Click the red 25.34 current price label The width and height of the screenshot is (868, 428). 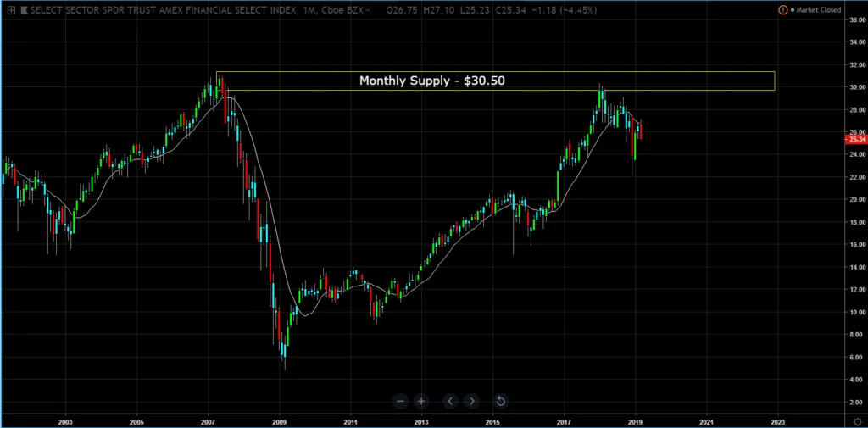click(x=854, y=139)
